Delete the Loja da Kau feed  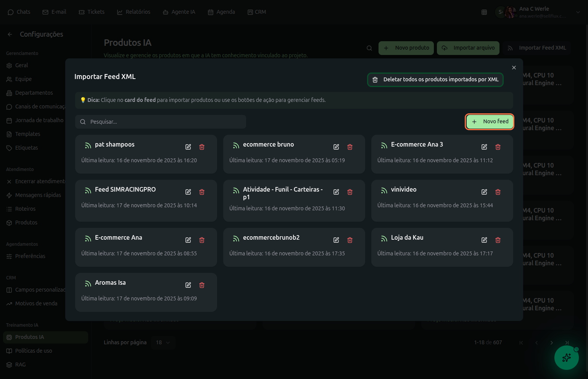498,240
